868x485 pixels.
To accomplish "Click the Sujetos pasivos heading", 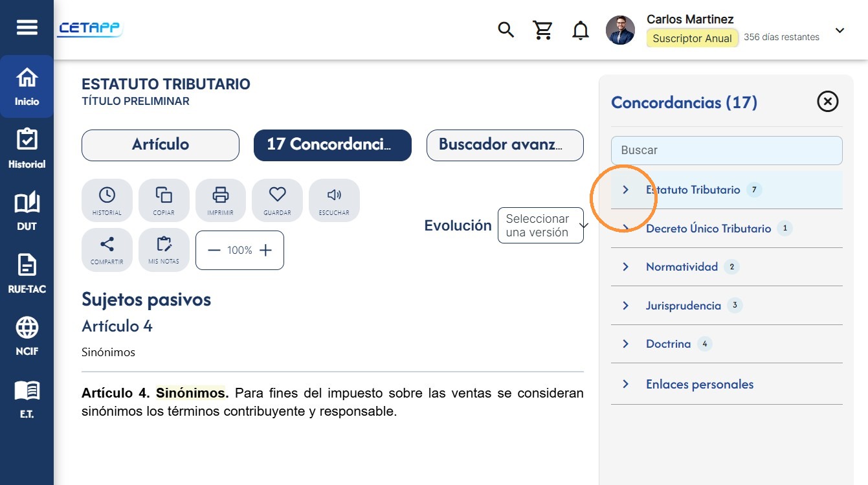I will point(146,299).
